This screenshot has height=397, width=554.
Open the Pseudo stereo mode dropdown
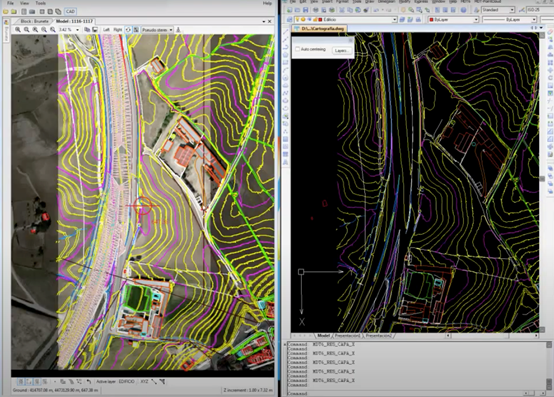pyautogui.click(x=157, y=30)
